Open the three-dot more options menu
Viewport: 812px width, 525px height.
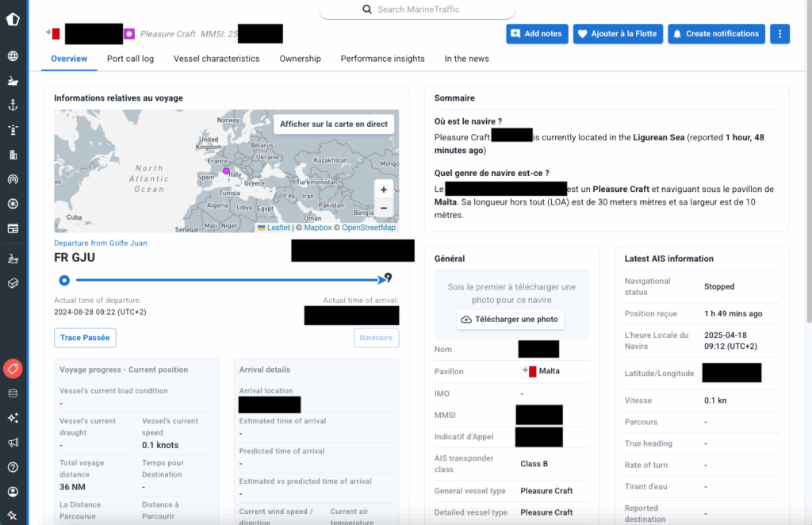pos(780,34)
